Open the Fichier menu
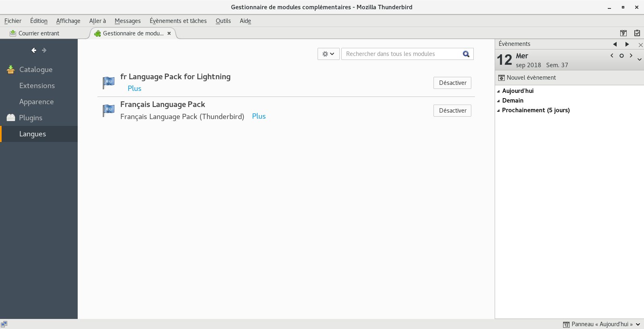The image size is (644, 329). pos(13,21)
